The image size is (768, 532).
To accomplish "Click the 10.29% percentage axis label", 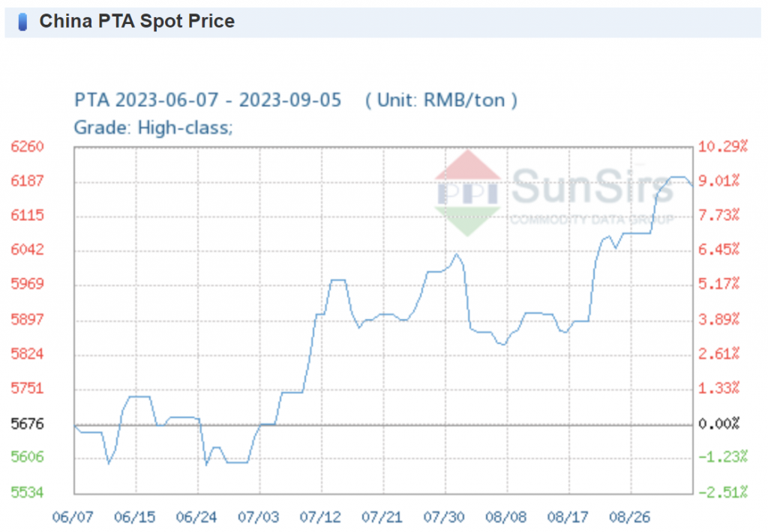I will (x=723, y=146).
